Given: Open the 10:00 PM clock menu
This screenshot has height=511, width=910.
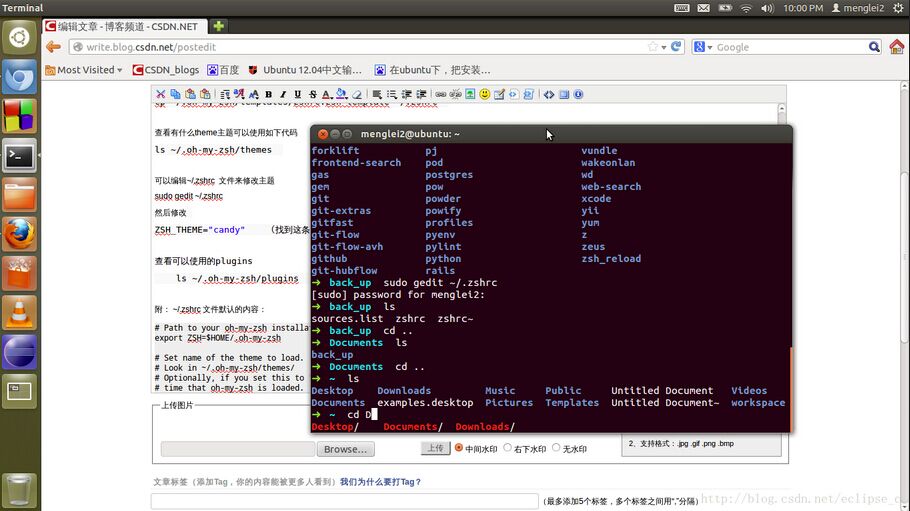Looking at the screenshot, I should click(803, 8).
